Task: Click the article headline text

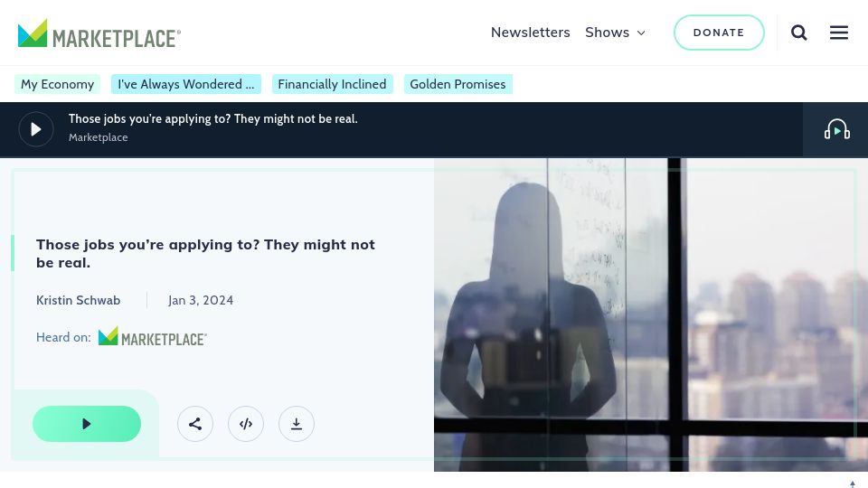Action: (x=205, y=253)
